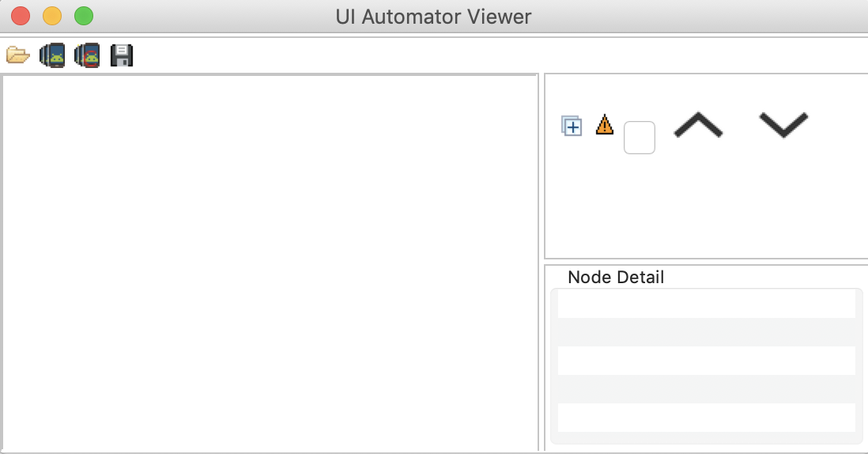Maximize the window with the green button
The width and height of the screenshot is (868, 454).
[x=84, y=16]
